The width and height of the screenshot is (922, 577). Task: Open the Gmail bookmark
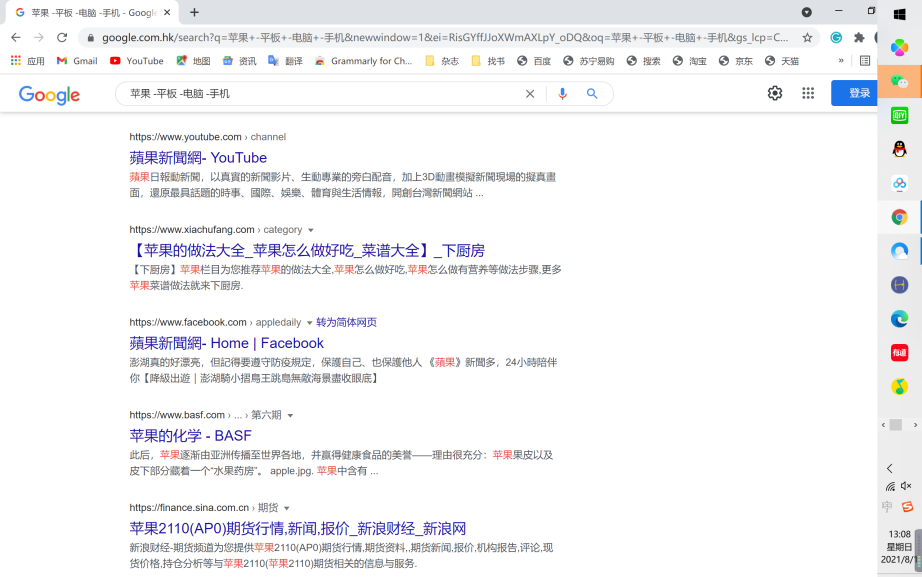(x=77, y=61)
